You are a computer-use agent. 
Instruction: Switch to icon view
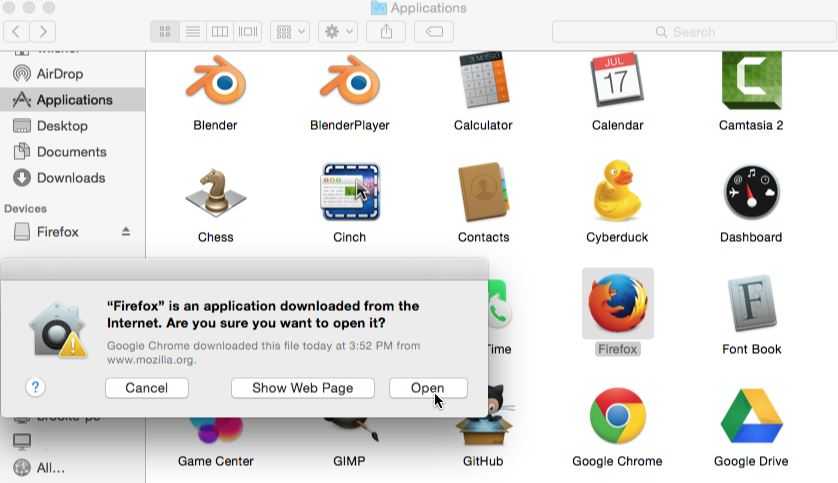point(165,32)
